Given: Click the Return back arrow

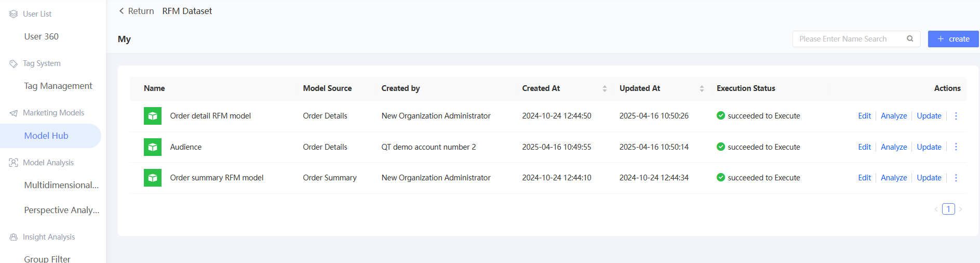Looking at the screenshot, I should coord(122,11).
